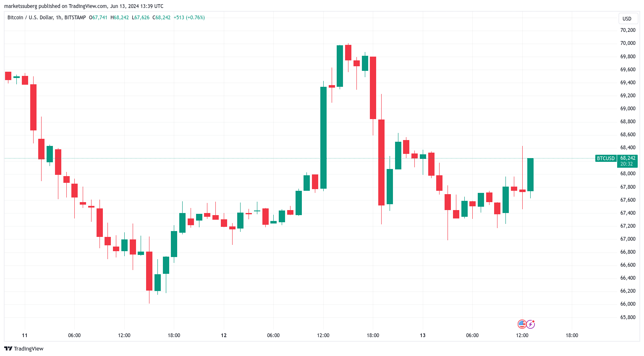Open the USD currency selector
Screen dimensions: 644x356
[627, 18]
